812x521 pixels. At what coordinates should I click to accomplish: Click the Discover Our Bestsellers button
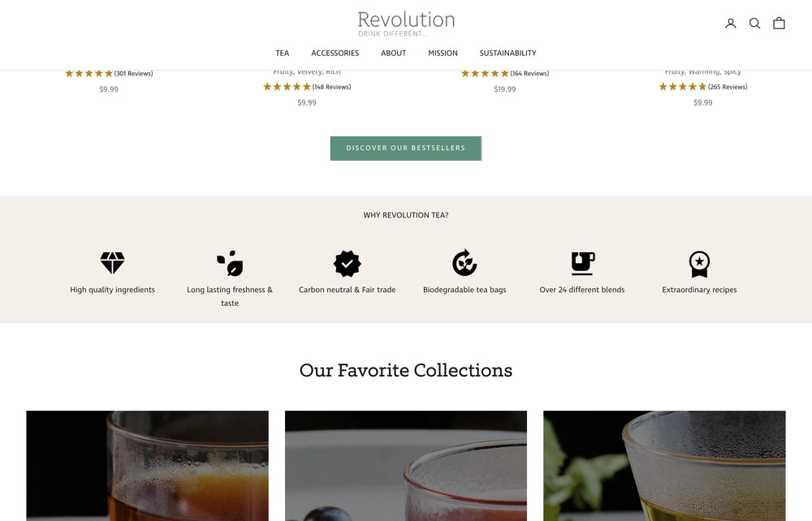click(x=405, y=149)
